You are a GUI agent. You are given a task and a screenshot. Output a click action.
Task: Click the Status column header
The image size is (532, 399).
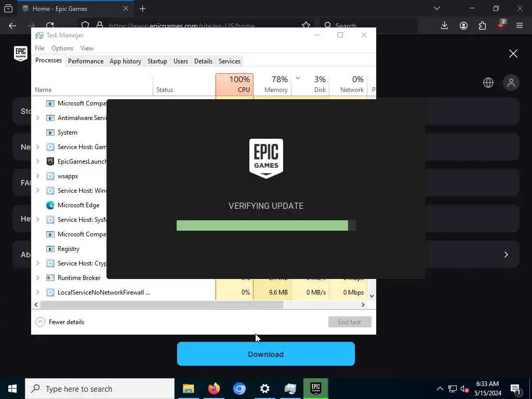tap(184, 85)
